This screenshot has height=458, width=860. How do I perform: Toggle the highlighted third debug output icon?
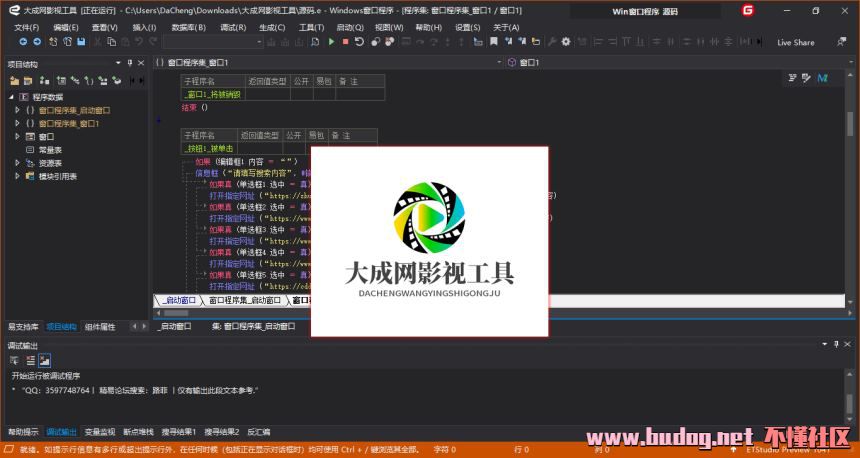click(45, 360)
